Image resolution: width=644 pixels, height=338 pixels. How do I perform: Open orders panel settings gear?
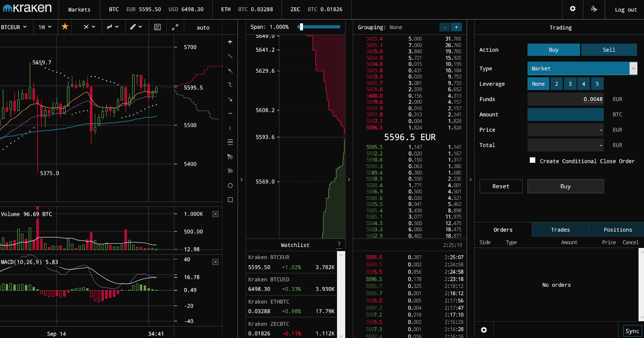[x=484, y=330]
